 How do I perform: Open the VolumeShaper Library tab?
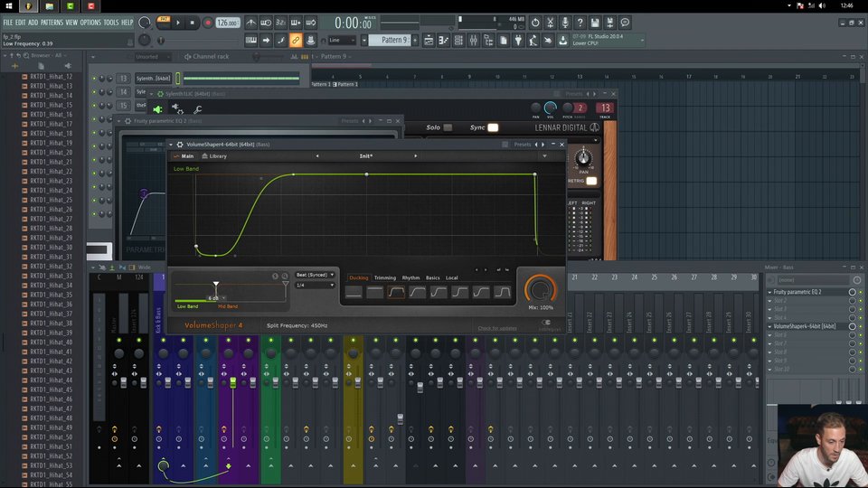click(x=214, y=156)
